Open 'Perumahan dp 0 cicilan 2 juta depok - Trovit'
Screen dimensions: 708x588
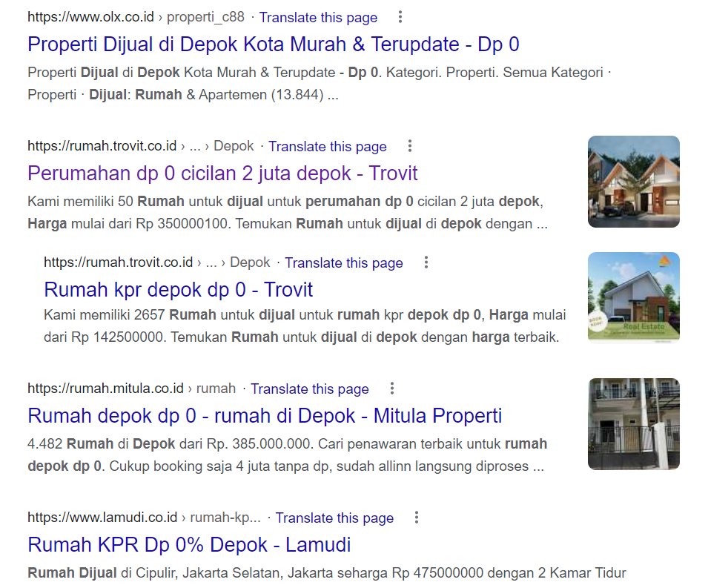pos(222,174)
